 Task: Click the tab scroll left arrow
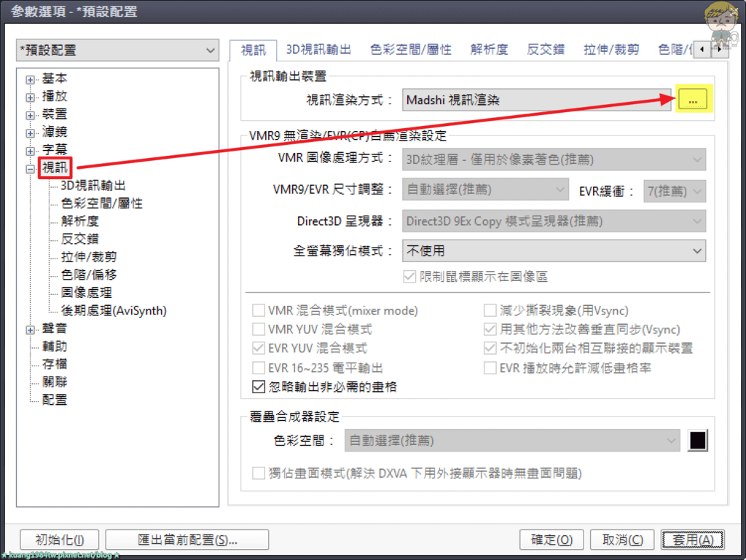point(702,49)
